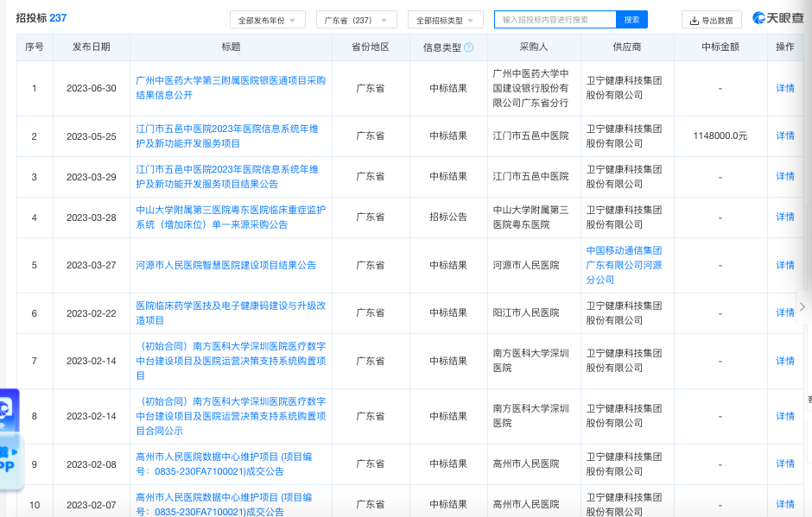
Task: Open 广州中医药大学第三附属医院银医通项目 title link
Action: tap(231, 88)
